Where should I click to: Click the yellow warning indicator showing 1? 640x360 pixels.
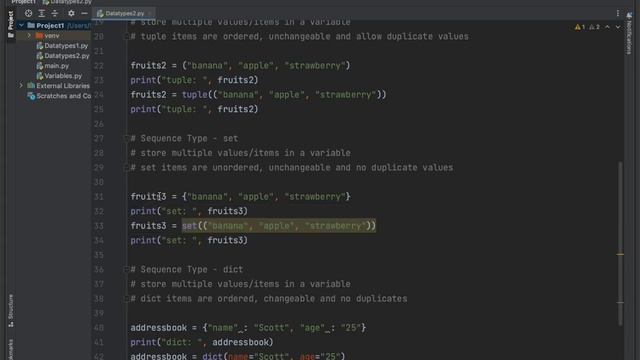click(580, 27)
